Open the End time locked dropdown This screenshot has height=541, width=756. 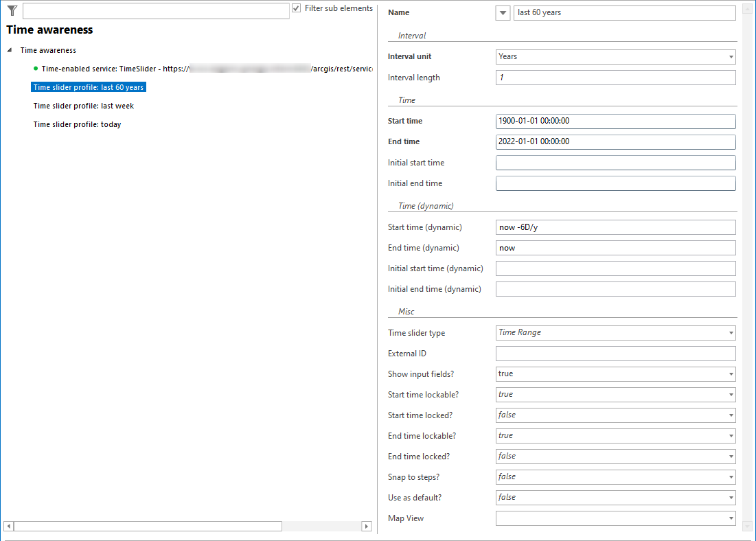pyautogui.click(x=729, y=456)
